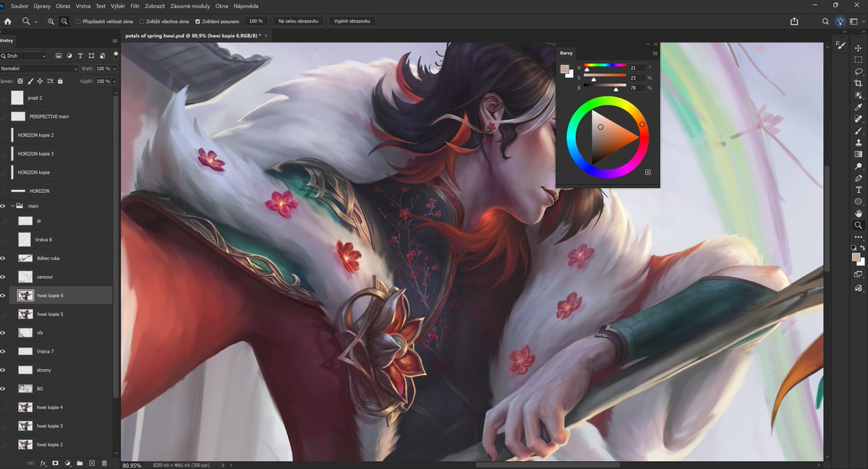This screenshot has height=469, width=868.
Task: Open the 'Druh' layer filter dropdown
Action: pyautogui.click(x=24, y=56)
